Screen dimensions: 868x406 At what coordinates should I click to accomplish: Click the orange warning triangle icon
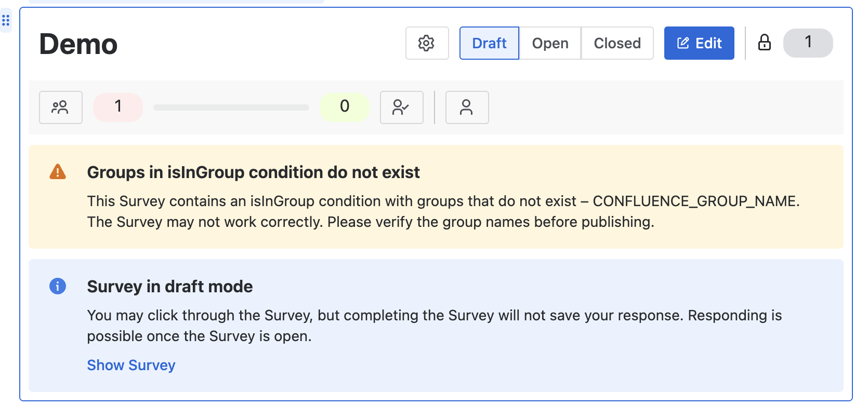click(x=58, y=171)
